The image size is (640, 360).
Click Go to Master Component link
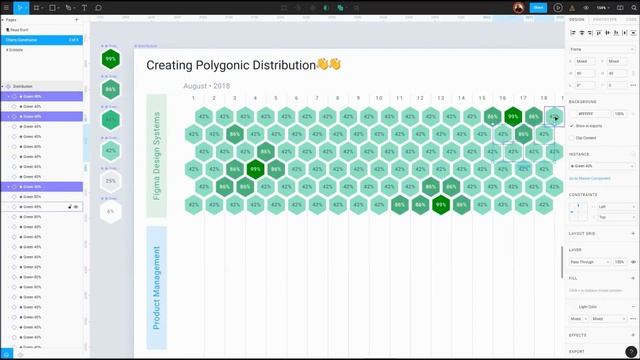pyautogui.click(x=590, y=178)
